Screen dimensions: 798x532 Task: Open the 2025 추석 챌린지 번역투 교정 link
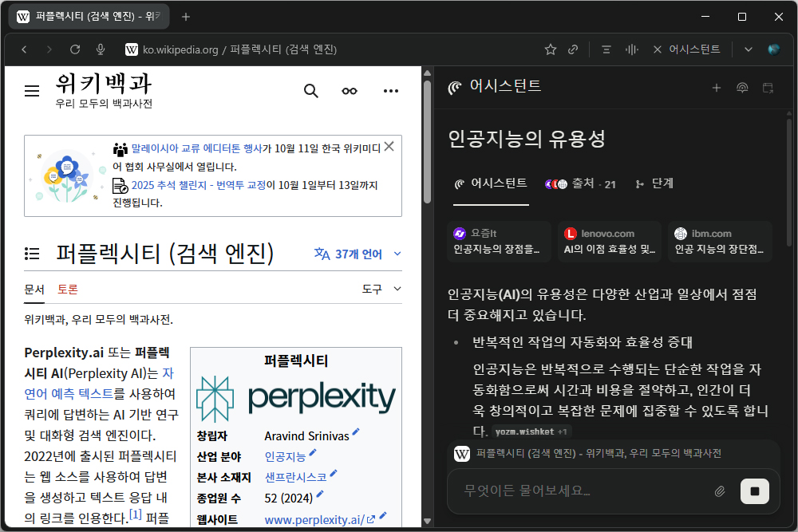tap(199, 185)
